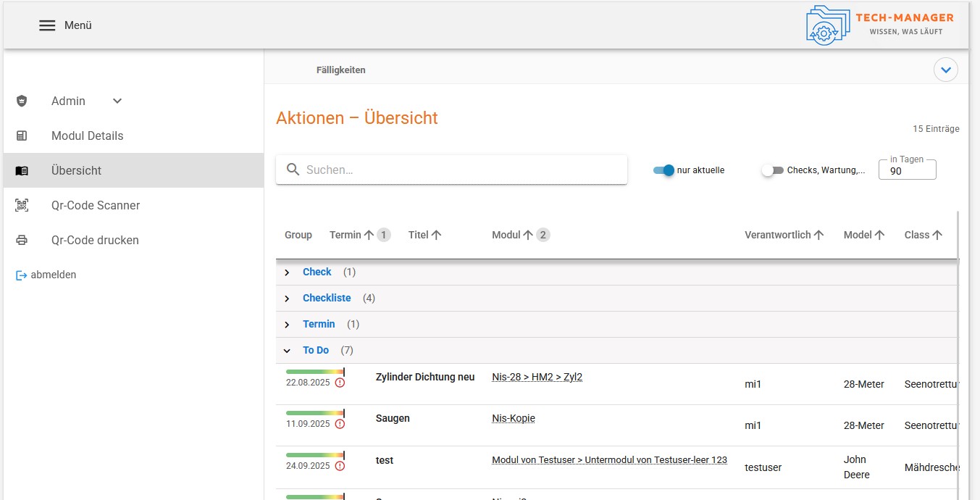This screenshot has width=980, height=500.
Task: Click the Admin shield icon
Action: pos(22,101)
